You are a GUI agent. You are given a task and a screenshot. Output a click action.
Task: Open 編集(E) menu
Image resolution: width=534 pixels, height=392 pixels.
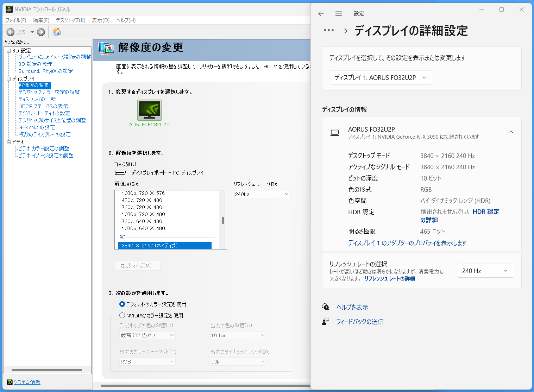[41, 20]
